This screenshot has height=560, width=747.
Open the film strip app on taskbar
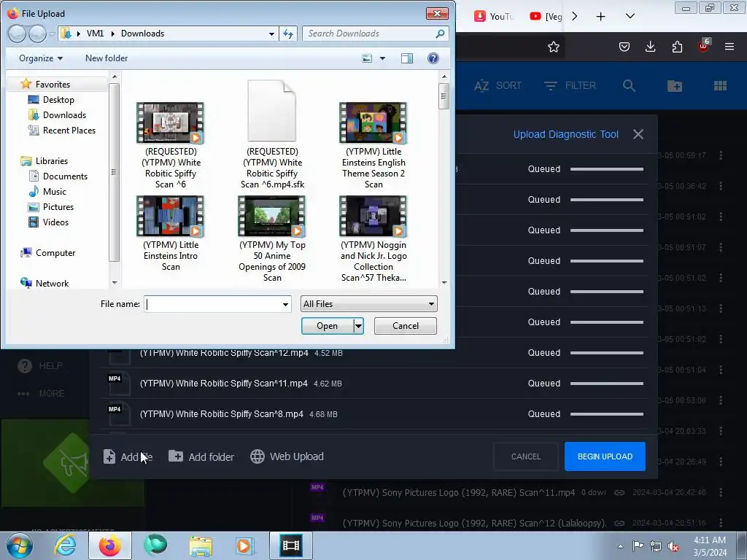[x=291, y=545]
